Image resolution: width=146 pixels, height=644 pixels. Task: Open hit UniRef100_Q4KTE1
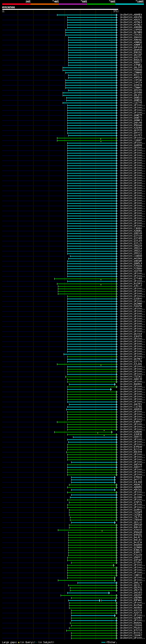[x=131, y=404]
